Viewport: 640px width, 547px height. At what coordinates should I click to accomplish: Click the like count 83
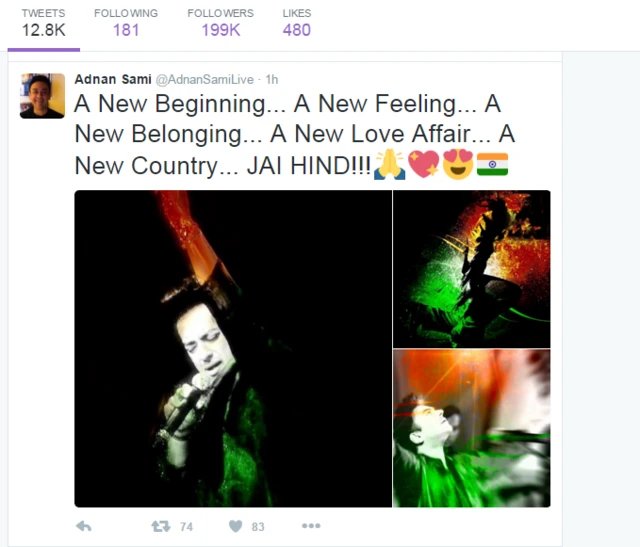coord(258,527)
